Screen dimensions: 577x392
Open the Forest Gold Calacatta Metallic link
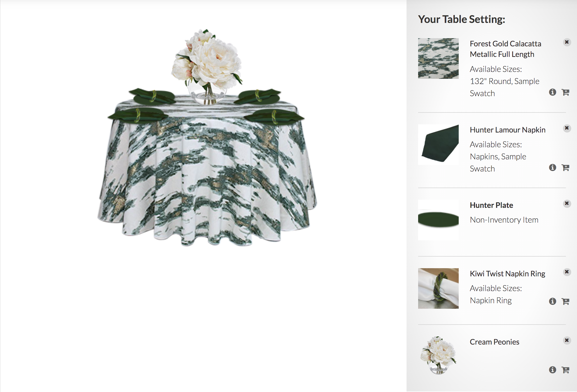point(505,49)
